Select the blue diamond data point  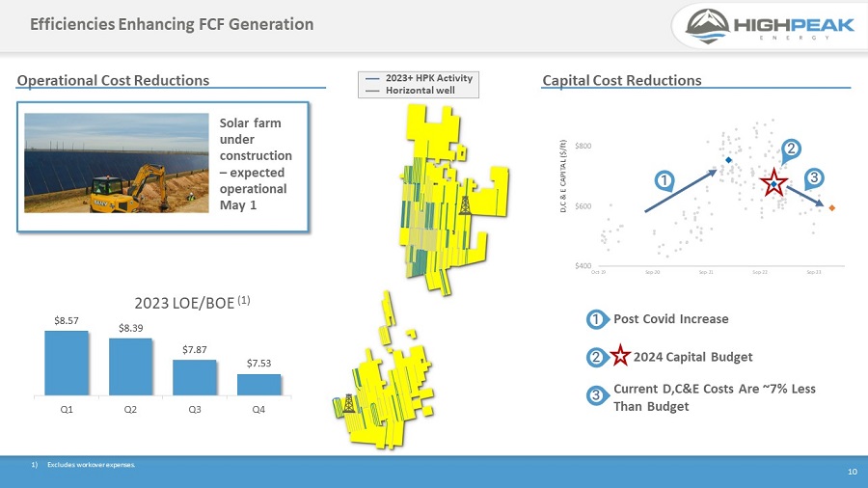point(728,159)
